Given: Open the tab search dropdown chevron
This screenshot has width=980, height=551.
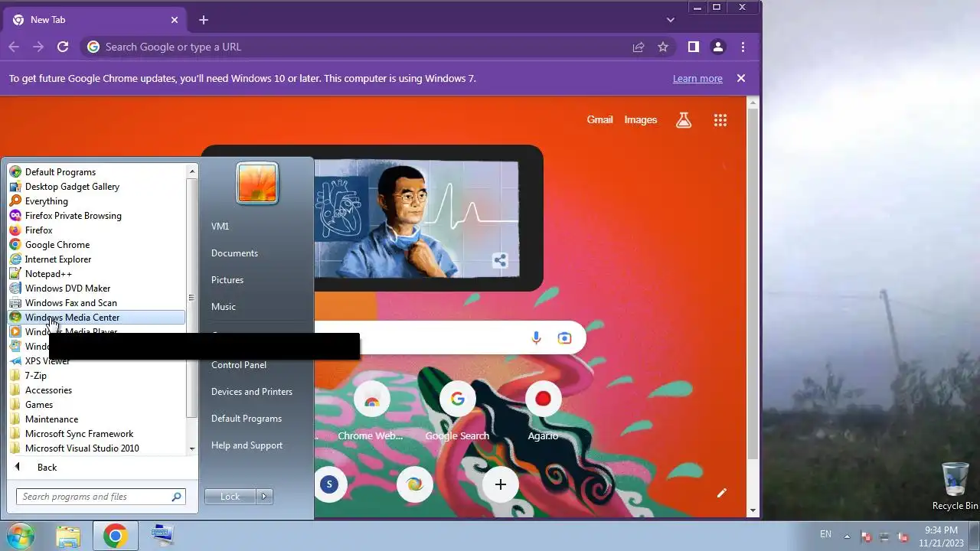Looking at the screenshot, I should (670, 20).
